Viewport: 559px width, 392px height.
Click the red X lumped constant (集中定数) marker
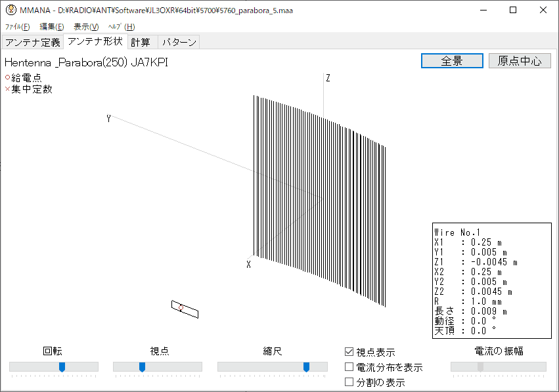pos(8,89)
